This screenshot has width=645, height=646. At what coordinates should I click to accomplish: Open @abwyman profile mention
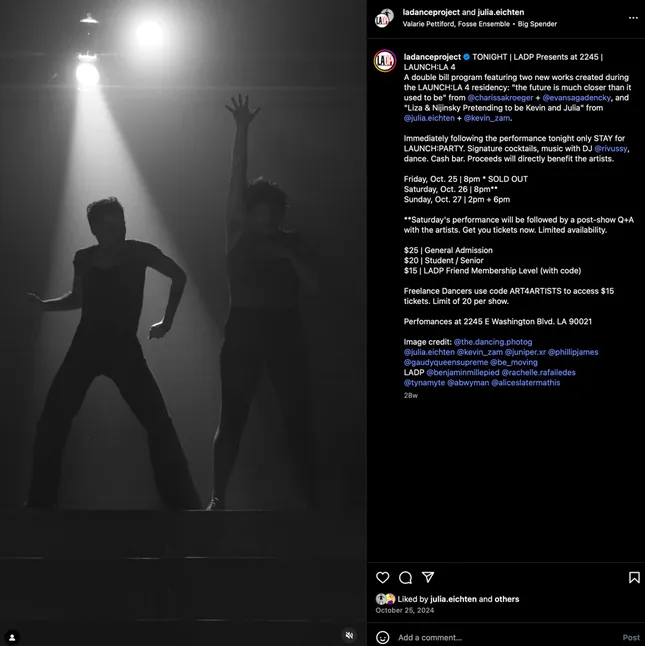coord(468,383)
